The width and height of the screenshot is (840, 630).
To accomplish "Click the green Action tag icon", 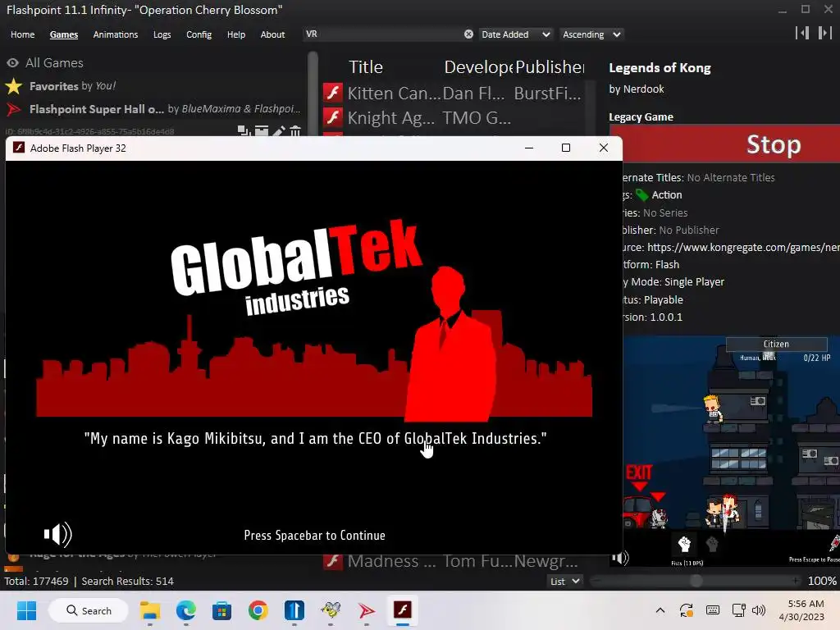I will pos(641,195).
